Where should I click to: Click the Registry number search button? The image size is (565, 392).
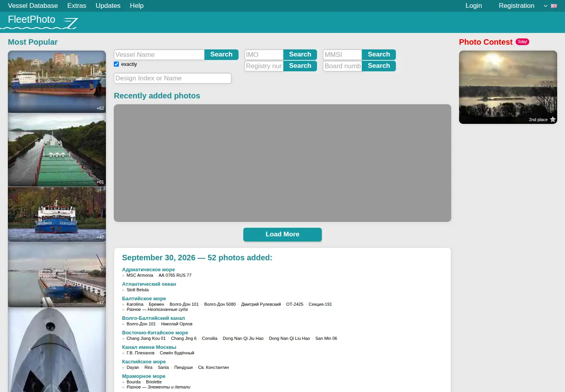[x=300, y=66]
